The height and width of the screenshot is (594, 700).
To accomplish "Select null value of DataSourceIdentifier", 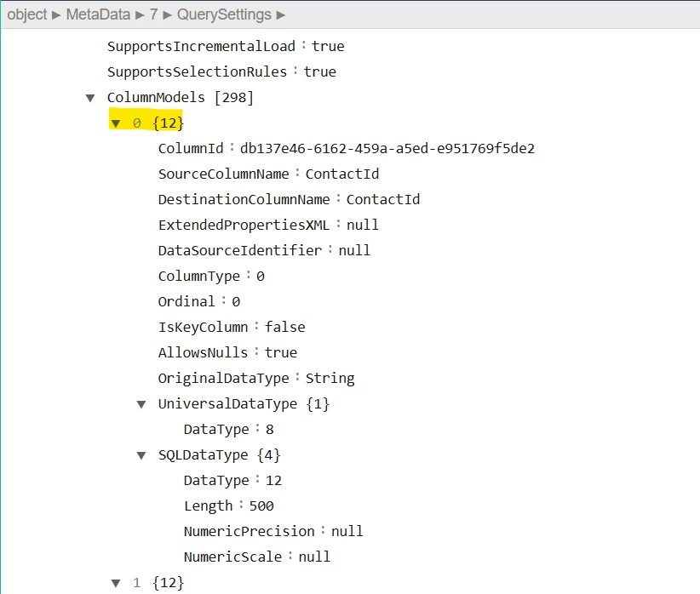I will point(354,250).
